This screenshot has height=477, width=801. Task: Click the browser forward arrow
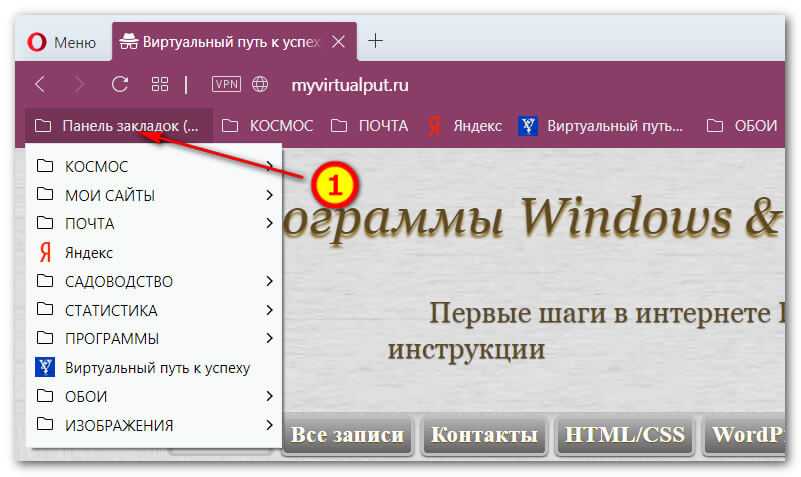(80, 85)
